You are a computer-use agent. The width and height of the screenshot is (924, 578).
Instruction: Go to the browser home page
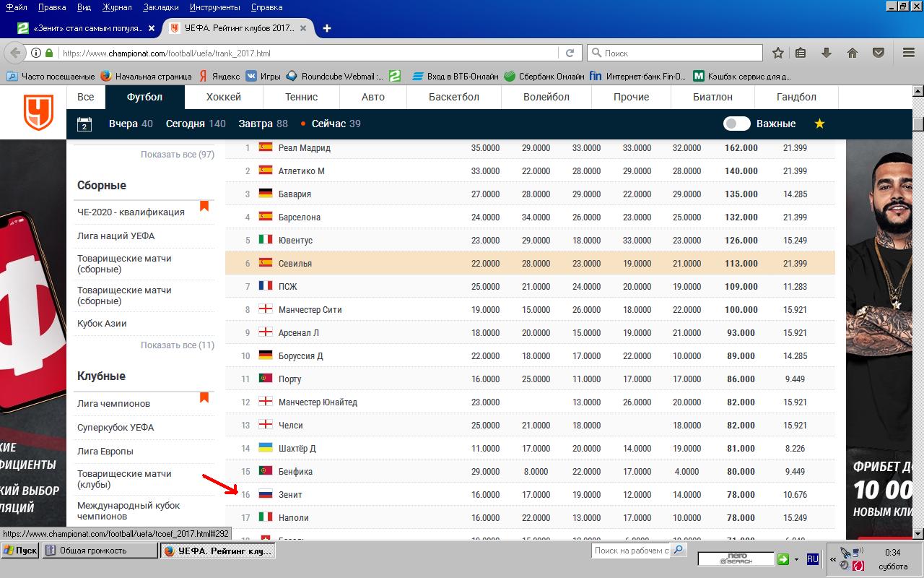pos(853,53)
